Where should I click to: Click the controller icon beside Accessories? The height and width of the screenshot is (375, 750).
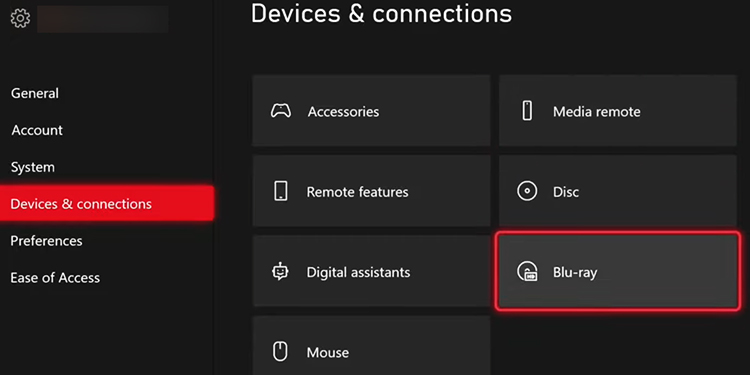click(280, 111)
